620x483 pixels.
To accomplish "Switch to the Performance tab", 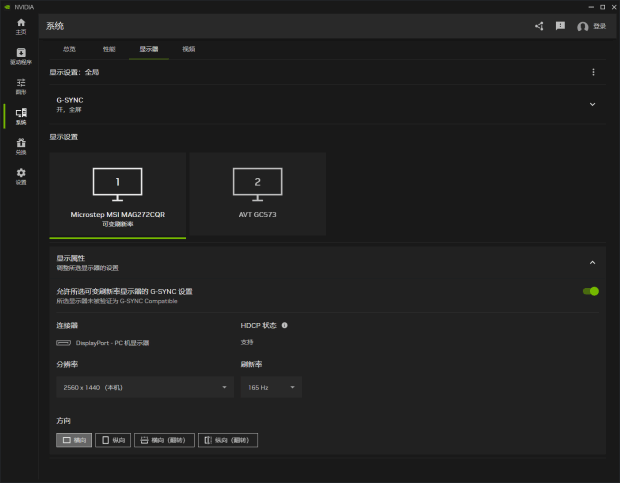I will (109, 49).
